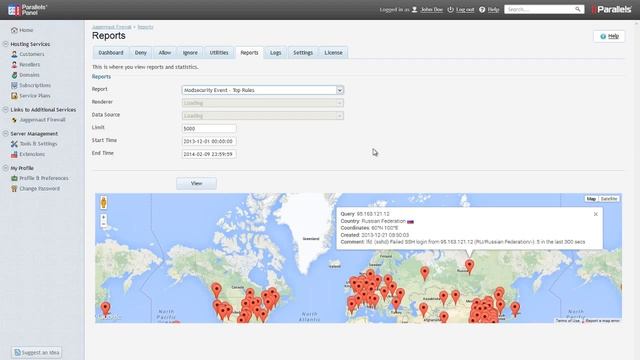Collapse Links to Additional Services section
Screen dimensions: 640x360
point(5,109)
